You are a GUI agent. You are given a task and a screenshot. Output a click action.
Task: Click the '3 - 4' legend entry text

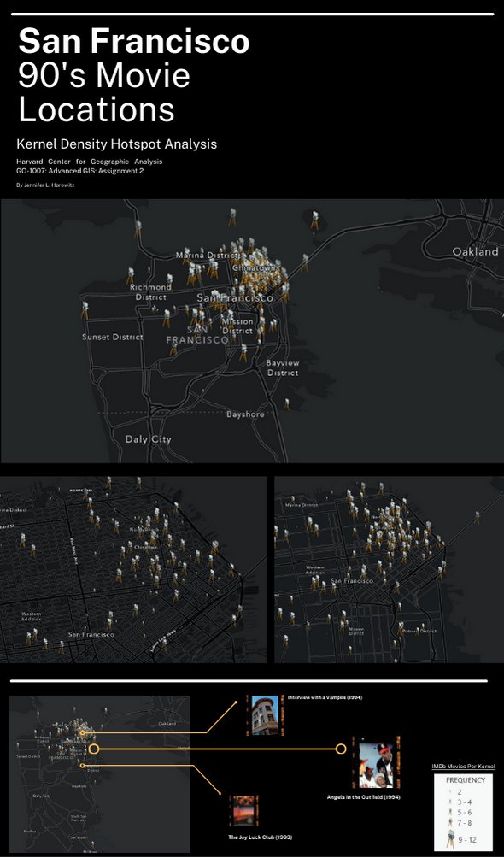[465, 802]
